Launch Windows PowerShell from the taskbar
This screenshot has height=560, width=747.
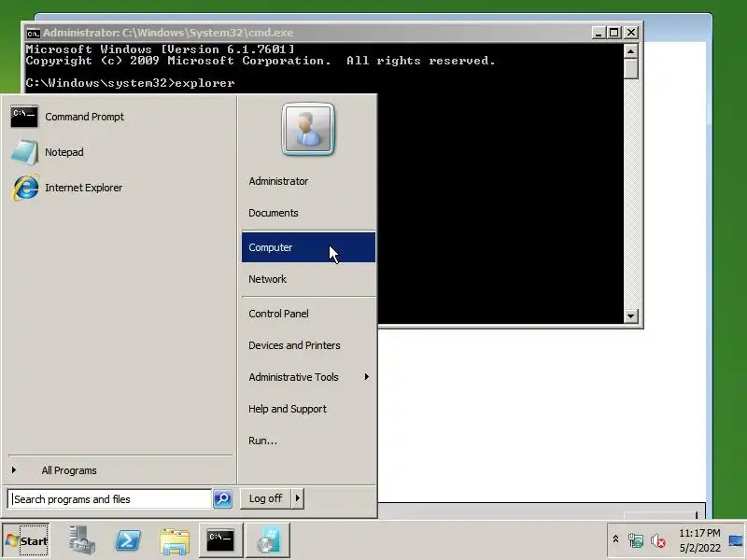click(128, 540)
